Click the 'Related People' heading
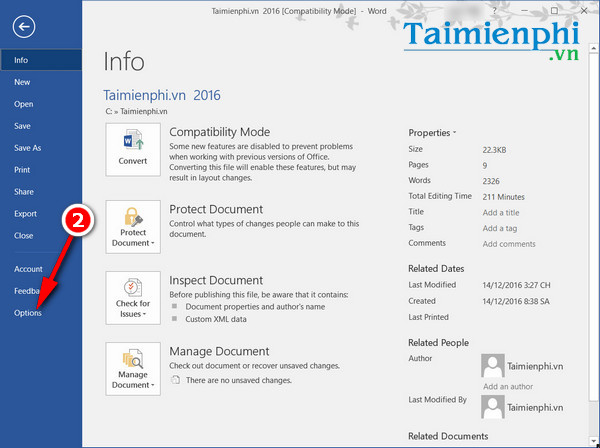The height and width of the screenshot is (448, 600). pyautogui.click(x=439, y=343)
